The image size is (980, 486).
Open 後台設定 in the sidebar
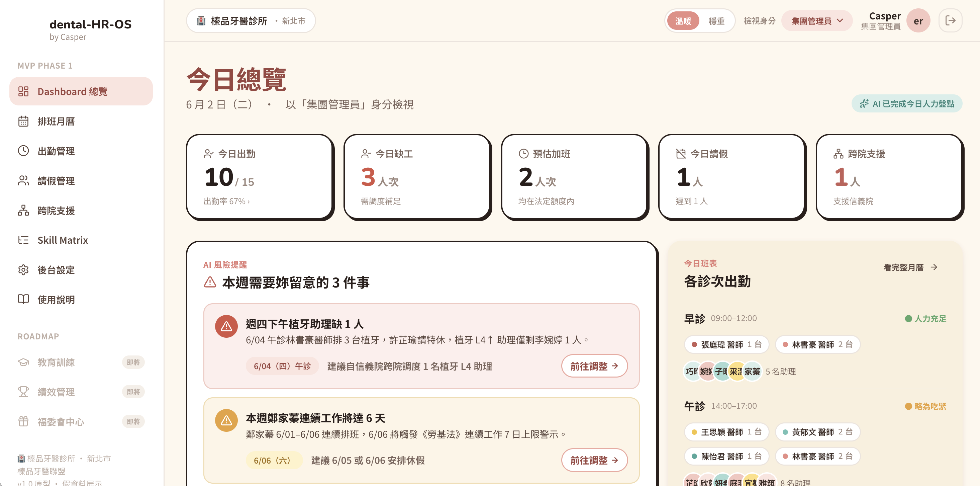(81, 270)
